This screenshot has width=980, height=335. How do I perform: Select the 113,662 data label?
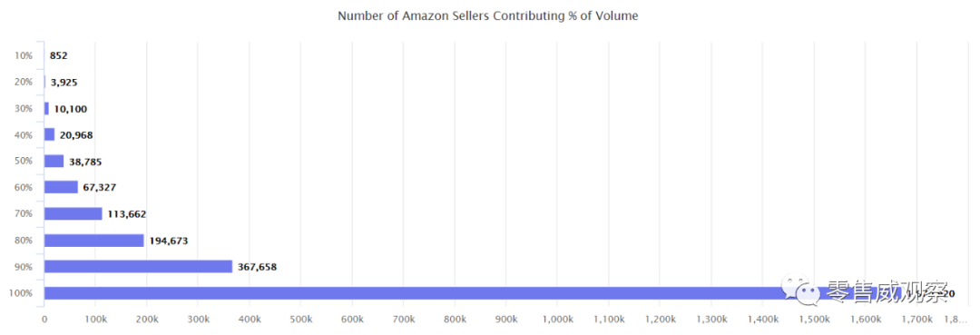[127, 213]
